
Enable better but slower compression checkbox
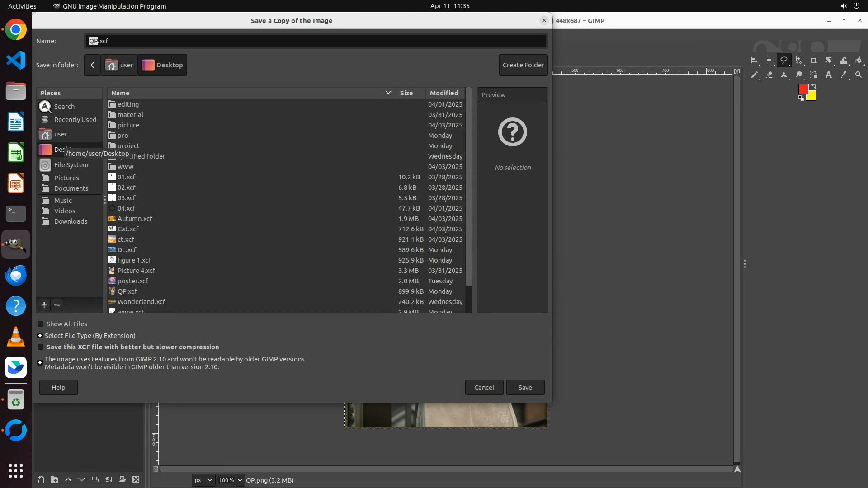tap(41, 347)
